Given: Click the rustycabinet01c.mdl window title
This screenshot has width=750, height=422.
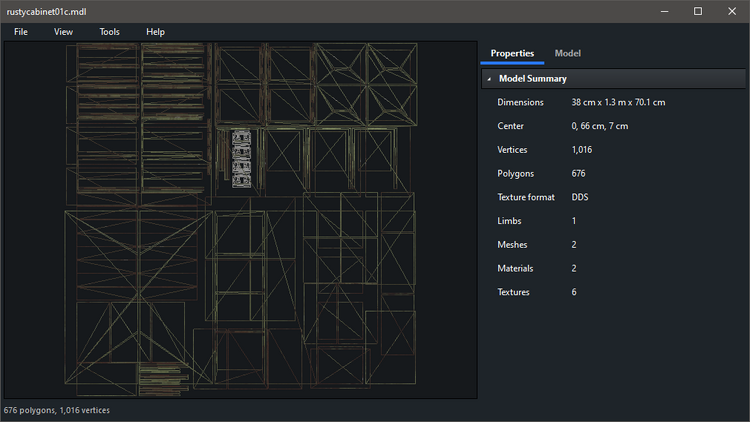Looking at the screenshot, I should coord(46,11).
